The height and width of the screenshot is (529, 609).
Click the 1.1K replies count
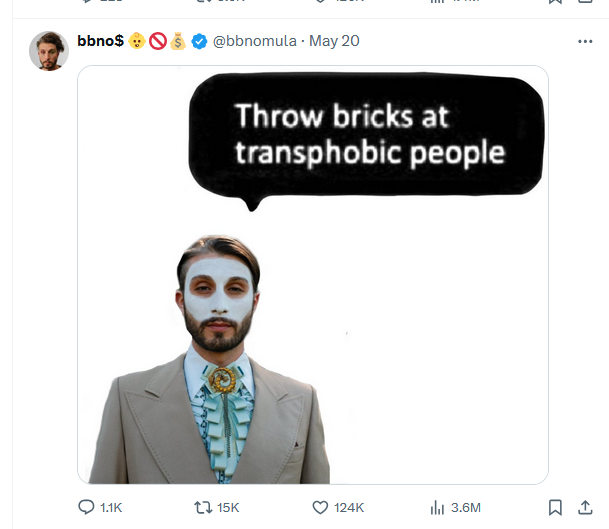tap(111, 507)
